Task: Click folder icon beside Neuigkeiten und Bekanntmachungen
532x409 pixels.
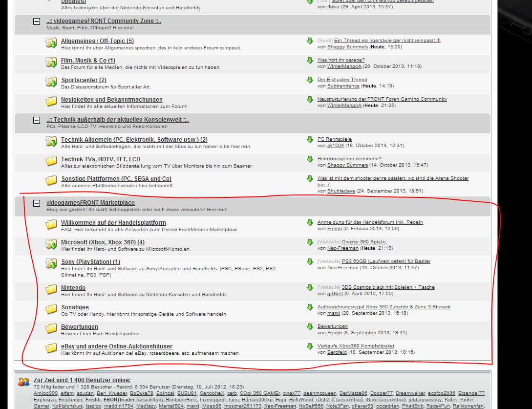Action: click(x=51, y=102)
